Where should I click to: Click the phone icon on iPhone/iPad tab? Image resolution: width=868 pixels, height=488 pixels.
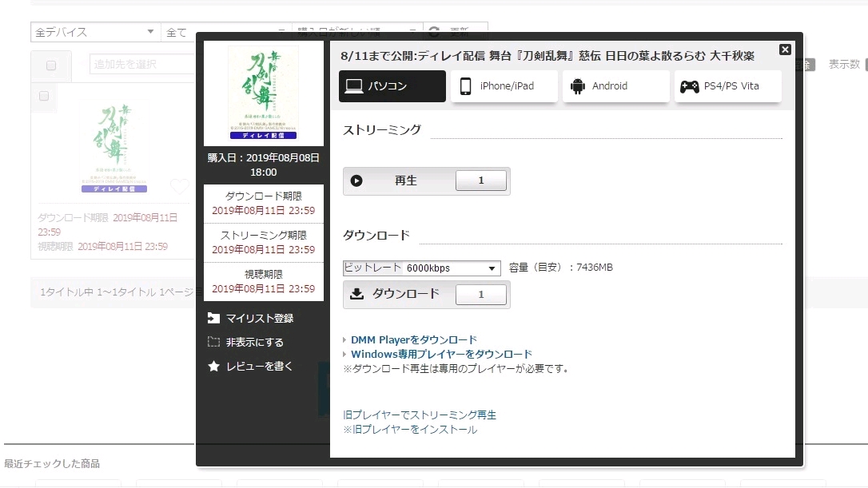(465, 85)
